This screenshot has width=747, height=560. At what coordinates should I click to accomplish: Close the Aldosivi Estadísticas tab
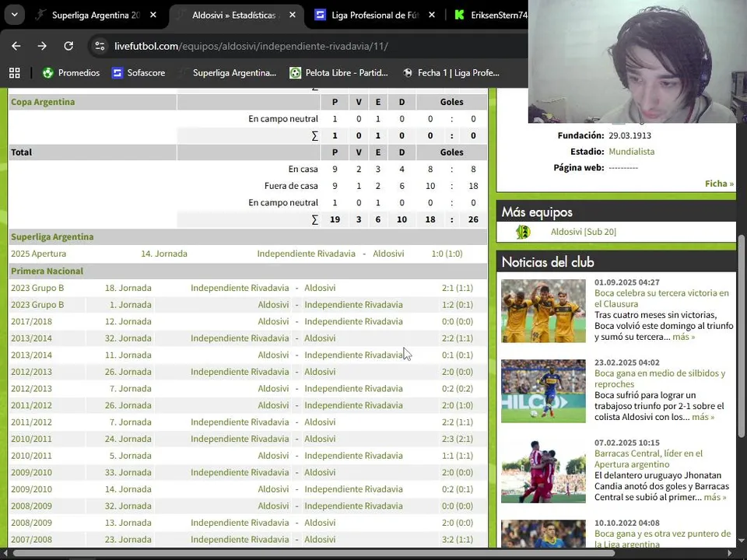pos(293,16)
